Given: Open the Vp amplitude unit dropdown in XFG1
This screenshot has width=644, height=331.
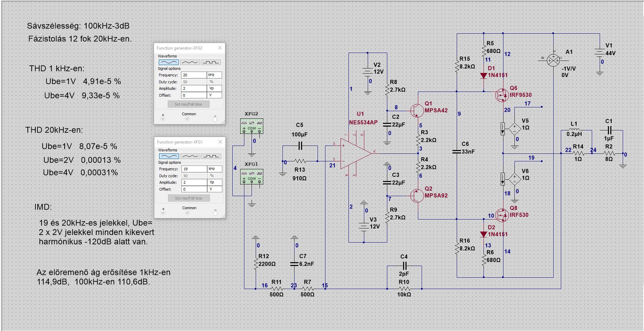Looking at the screenshot, I should (x=215, y=182).
